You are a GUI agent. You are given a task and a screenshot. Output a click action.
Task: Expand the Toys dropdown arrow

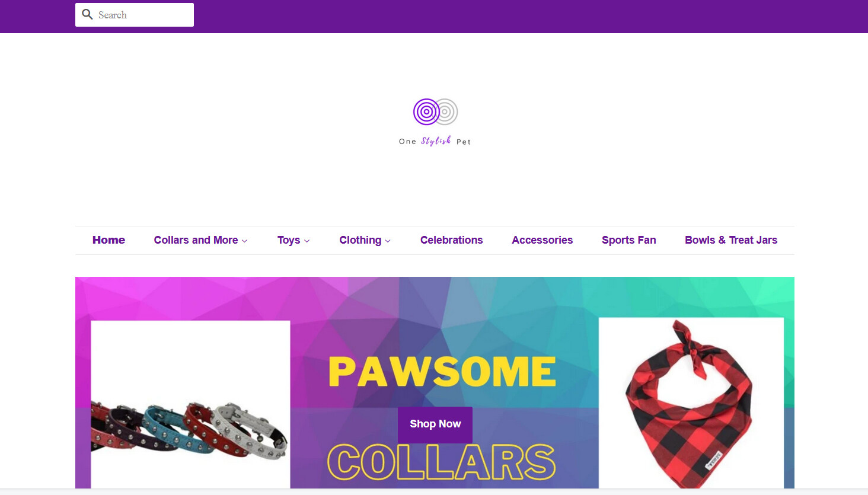(x=307, y=241)
